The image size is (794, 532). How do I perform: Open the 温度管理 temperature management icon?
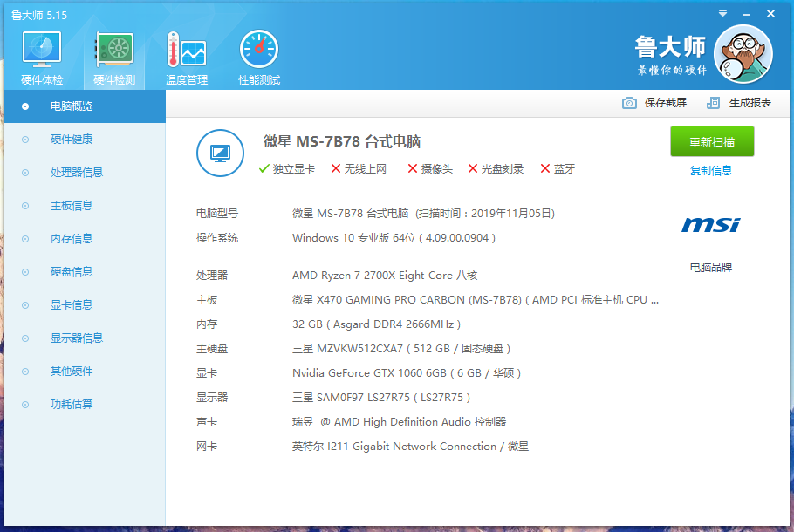pos(187,58)
